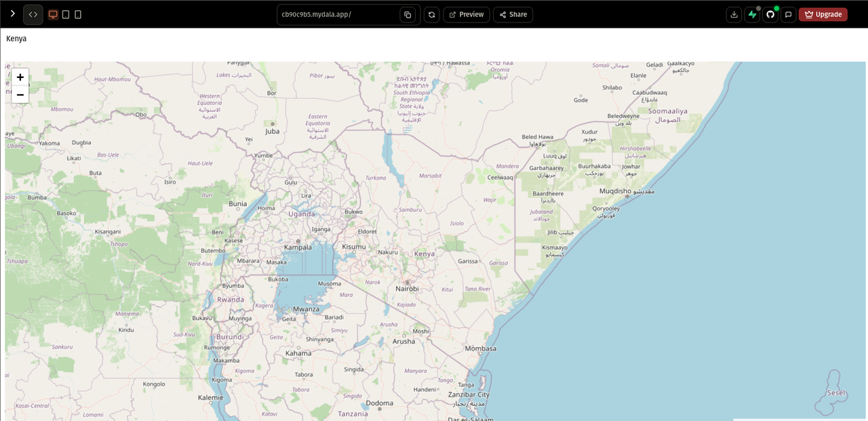Click the Mwanza label on map
This screenshot has height=421, width=868.
point(307,309)
